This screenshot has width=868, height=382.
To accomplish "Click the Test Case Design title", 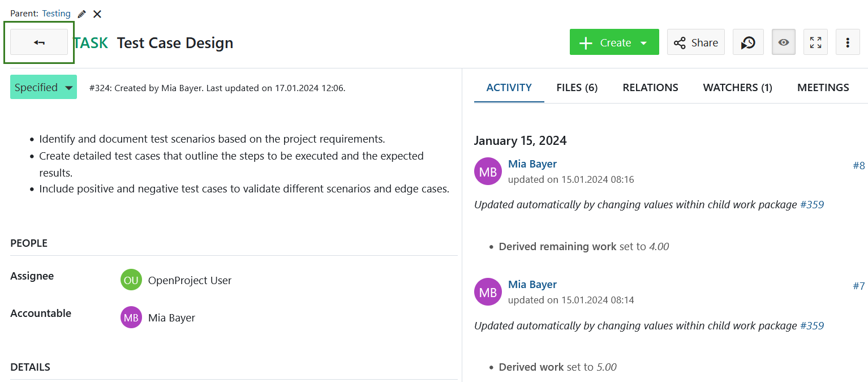I will tap(175, 43).
